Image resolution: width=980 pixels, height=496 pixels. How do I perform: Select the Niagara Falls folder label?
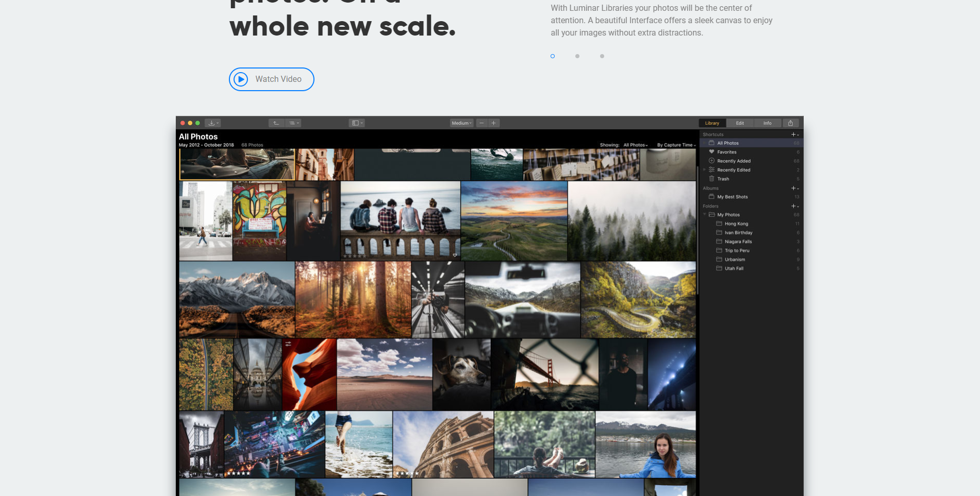tap(738, 242)
